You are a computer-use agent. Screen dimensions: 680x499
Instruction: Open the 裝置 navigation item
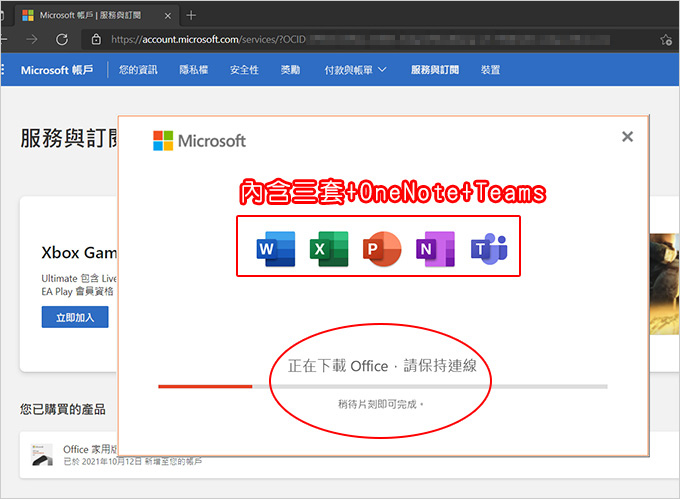pos(490,70)
